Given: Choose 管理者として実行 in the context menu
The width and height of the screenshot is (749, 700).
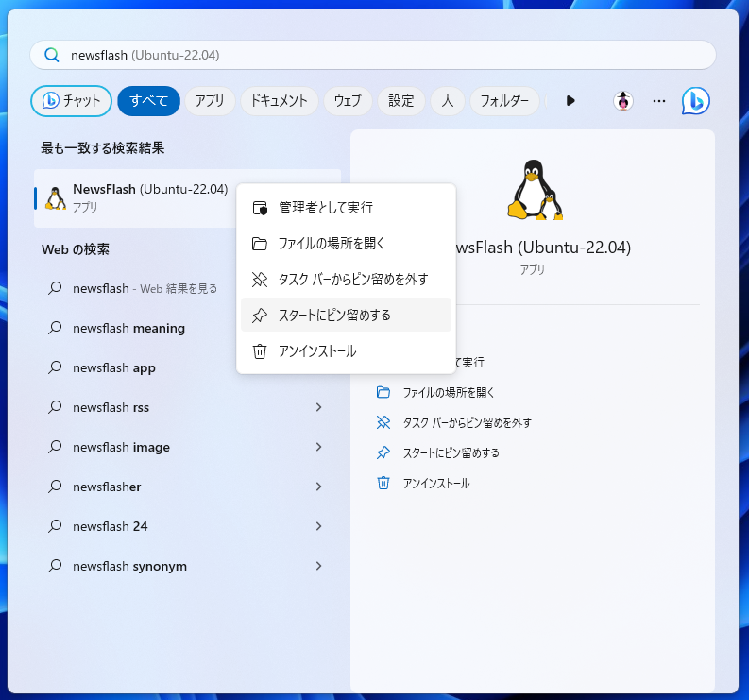Looking at the screenshot, I should tap(346, 208).
